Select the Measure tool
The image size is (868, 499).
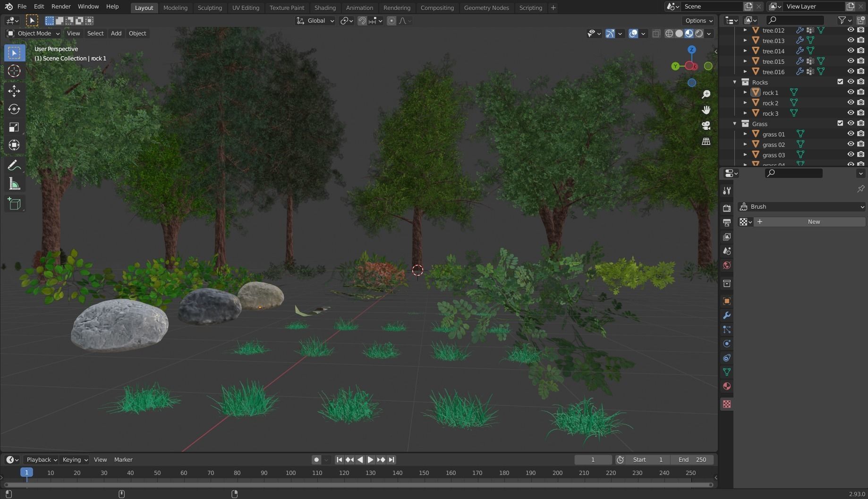click(x=14, y=184)
